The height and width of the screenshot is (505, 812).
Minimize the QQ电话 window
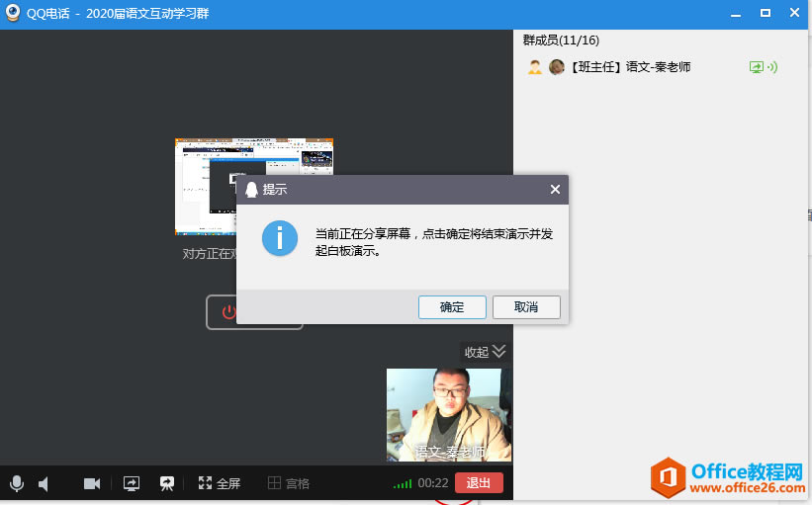[x=736, y=14]
